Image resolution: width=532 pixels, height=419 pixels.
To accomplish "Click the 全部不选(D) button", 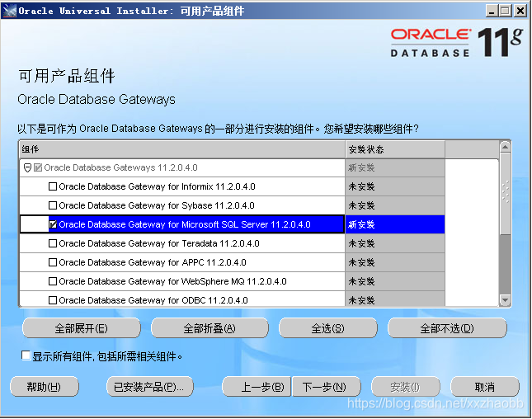I will pyautogui.click(x=447, y=328).
